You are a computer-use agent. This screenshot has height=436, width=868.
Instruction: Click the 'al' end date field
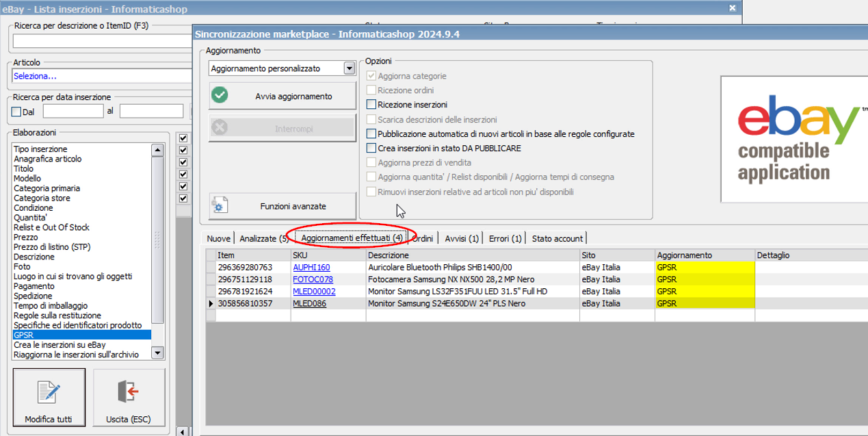(152, 112)
